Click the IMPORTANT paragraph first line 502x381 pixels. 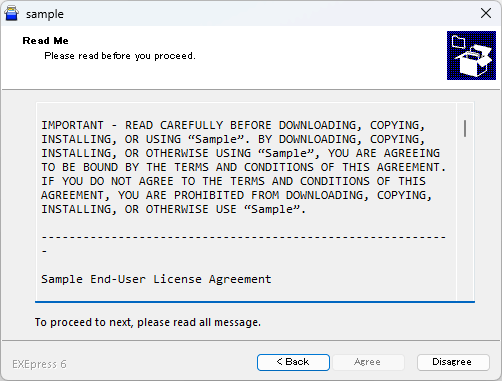click(233, 125)
